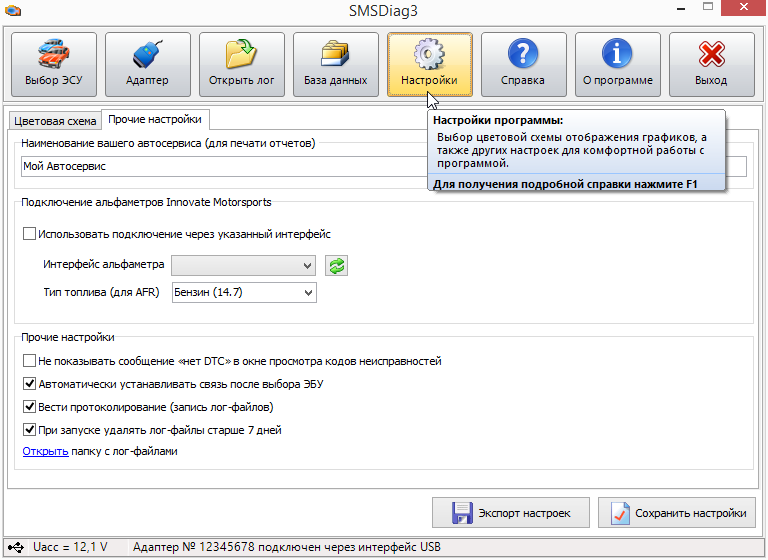The image size is (768, 560).
Task: Toggle the «нет DTC» message checkbox
Action: (29, 361)
